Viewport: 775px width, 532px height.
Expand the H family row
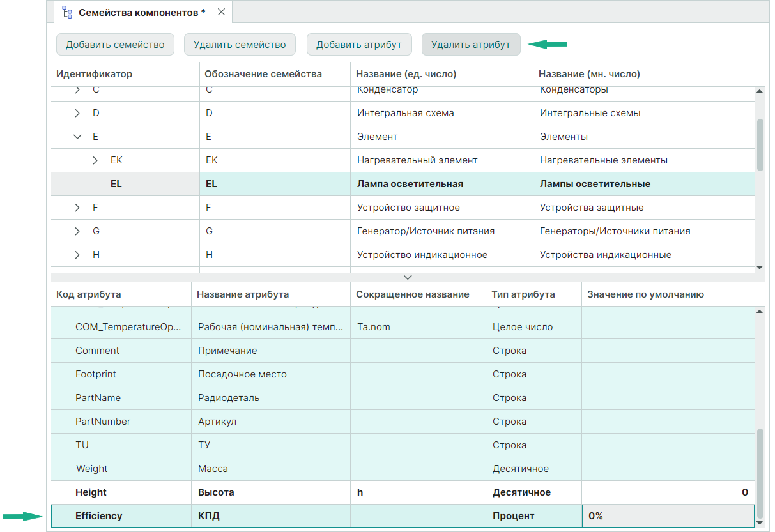(x=77, y=255)
